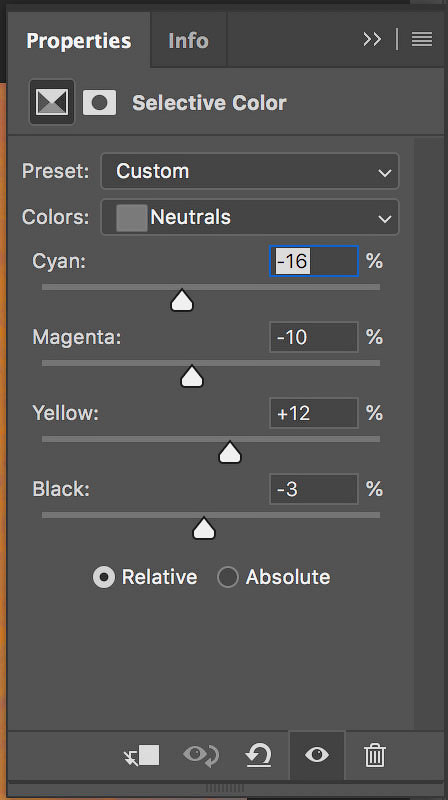The height and width of the screenshot is (800, 448).
Task: Click the Magenta value input field
Action: click(314, 337)
